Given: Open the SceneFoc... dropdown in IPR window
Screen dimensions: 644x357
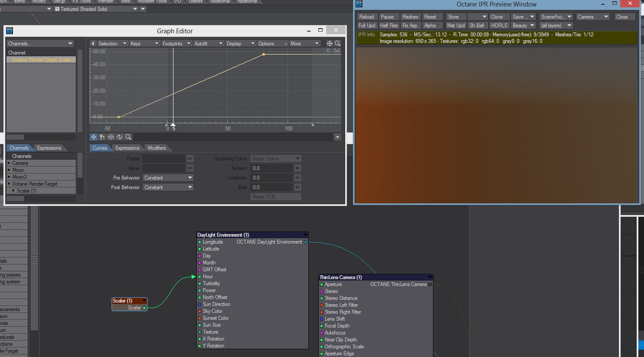Looking at the screenshot, I should click(x=556, y=17).
